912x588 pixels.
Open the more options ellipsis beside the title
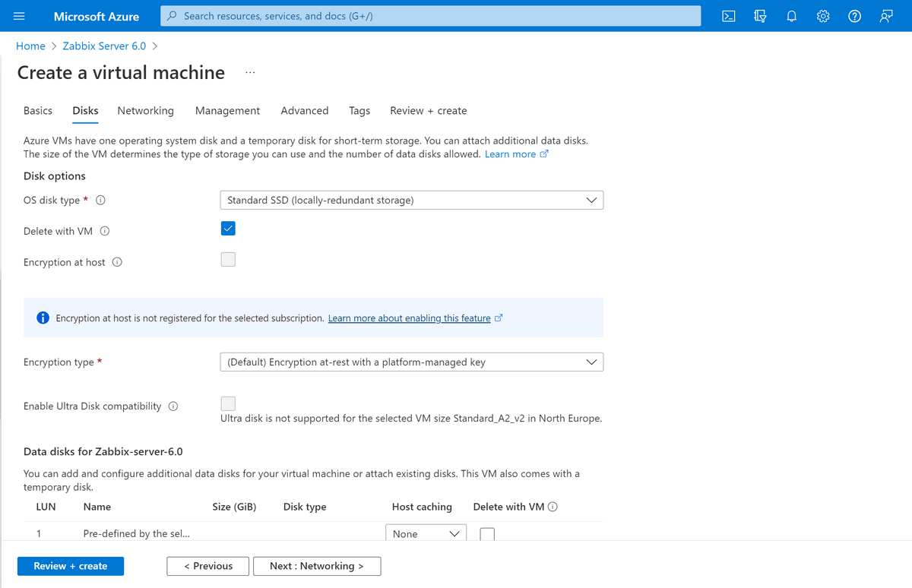click(251, 73)
